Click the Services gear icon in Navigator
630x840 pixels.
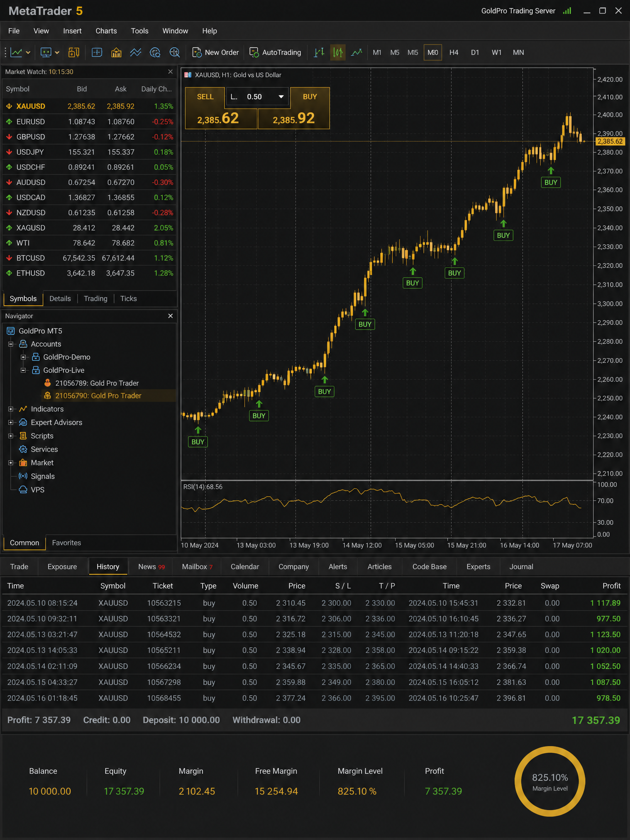click(x=23, y=449)
